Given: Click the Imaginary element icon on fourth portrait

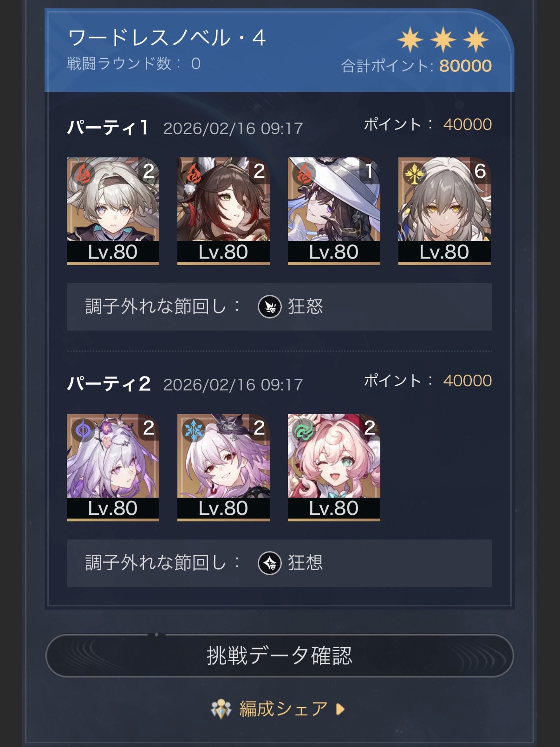Looking at the screenshot, I should click(x=415, y=174).
